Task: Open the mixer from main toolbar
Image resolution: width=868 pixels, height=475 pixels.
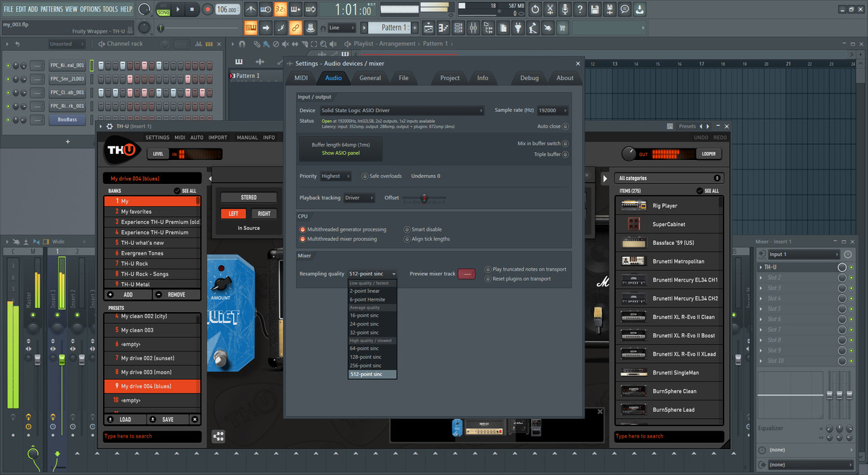Action: click(x=474, y=28)
